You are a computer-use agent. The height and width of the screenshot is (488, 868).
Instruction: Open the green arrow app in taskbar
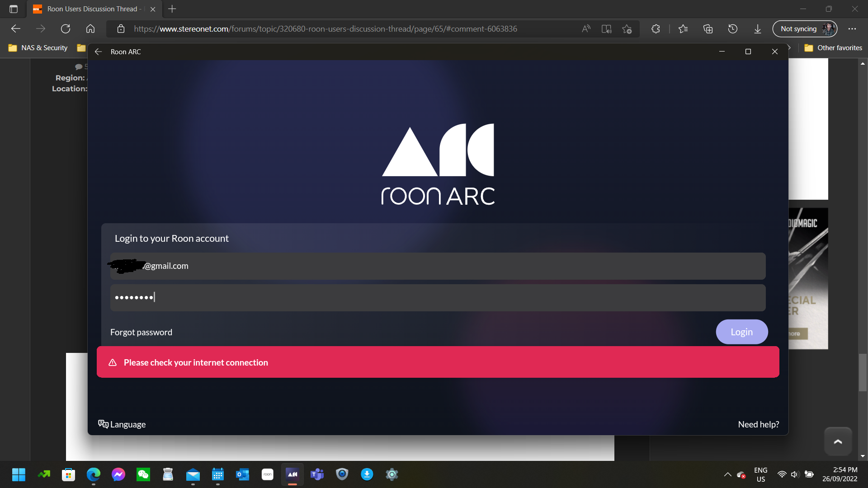[x=44, y=475]
